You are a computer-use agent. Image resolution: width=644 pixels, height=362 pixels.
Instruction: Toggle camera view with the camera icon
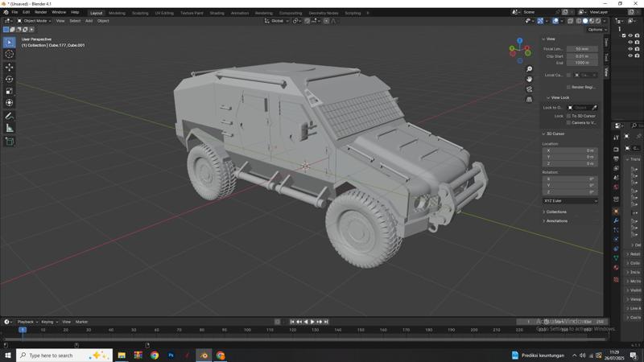[x=530, y=89]
